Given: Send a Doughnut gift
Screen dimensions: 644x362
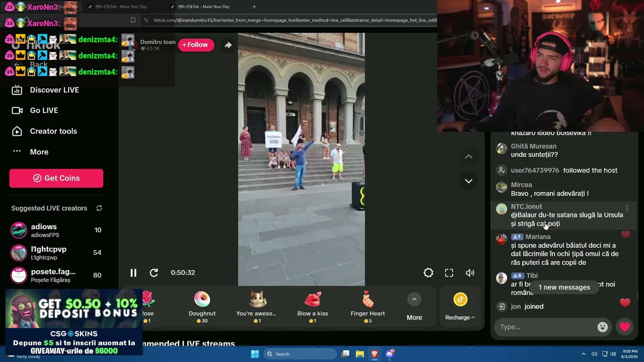Looking at the screenshot, I should 202,307.
